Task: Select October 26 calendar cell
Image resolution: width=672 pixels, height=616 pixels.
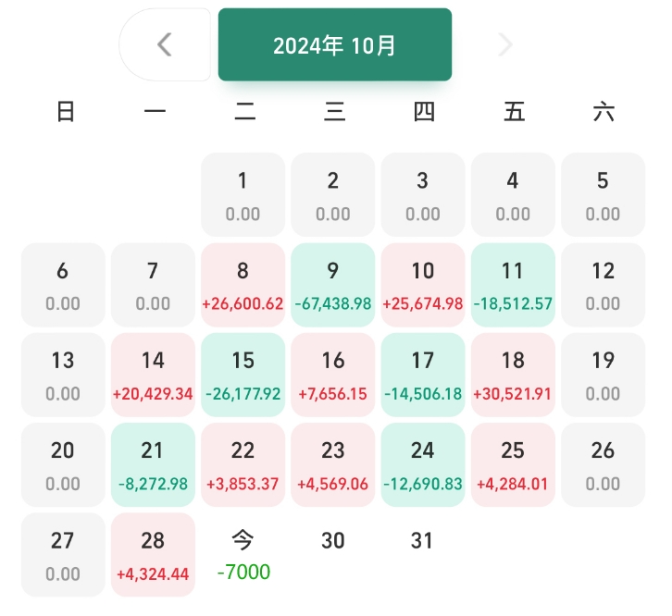Action: [x=603, y=465]
